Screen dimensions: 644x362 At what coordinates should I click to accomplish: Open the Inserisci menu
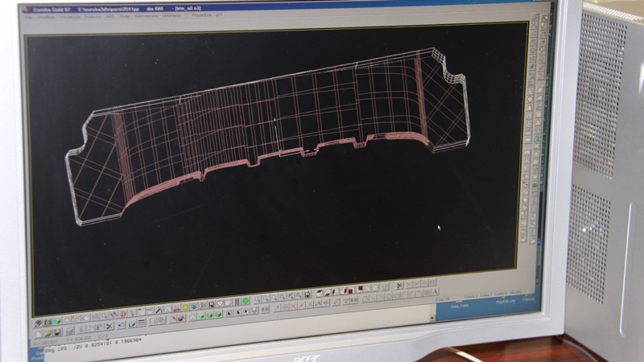click(93, 16)
